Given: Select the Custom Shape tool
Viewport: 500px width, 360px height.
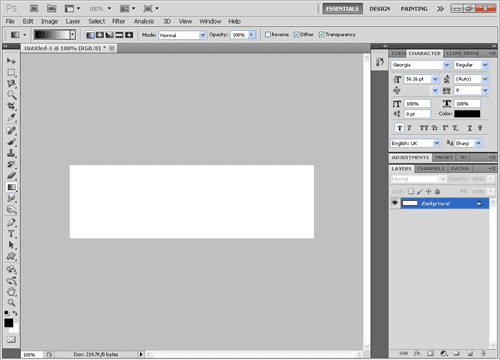Looking at the screenshot, I should click(11, 256).
